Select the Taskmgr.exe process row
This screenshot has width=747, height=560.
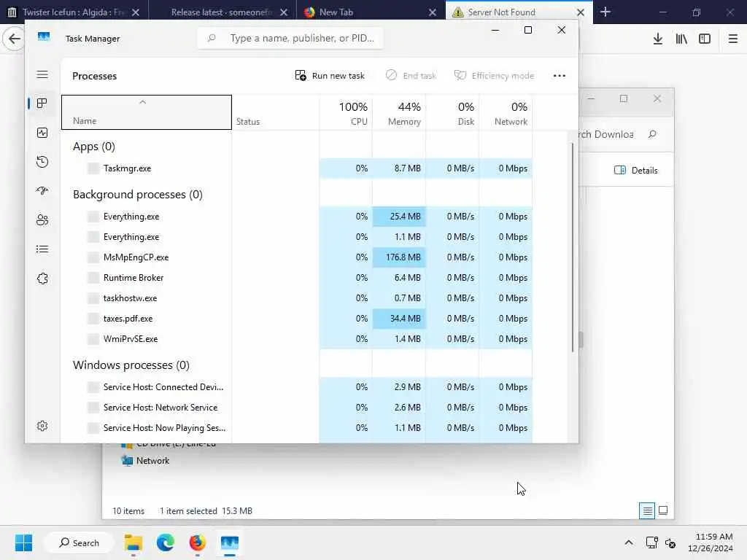297,168
